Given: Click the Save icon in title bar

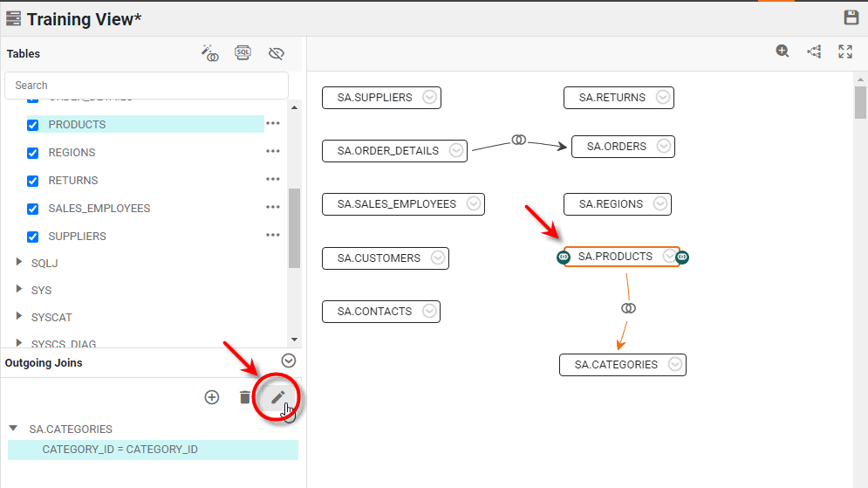Looking at the screenshot, I should point(851,18).
